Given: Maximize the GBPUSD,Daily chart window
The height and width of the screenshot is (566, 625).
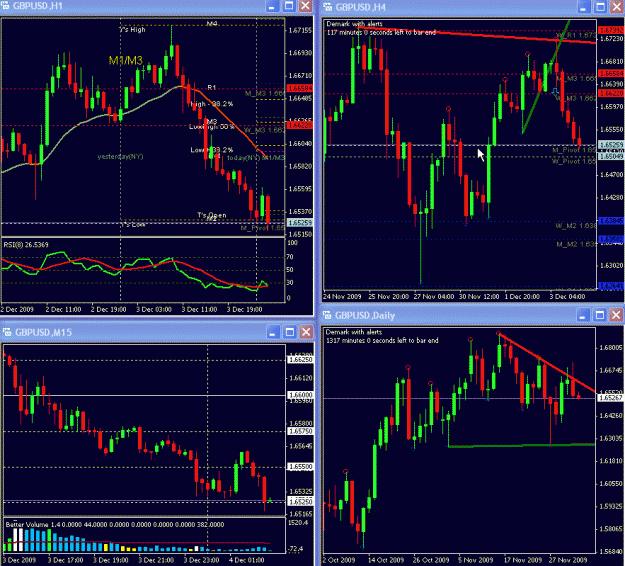Looking at the screenshot, I should pos(600,315).
